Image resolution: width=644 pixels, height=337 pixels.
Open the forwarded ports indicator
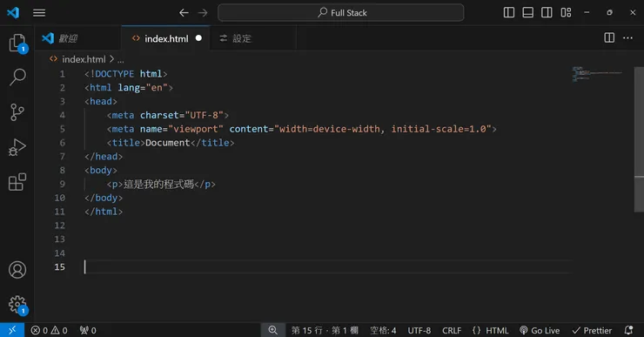[88, 330]
